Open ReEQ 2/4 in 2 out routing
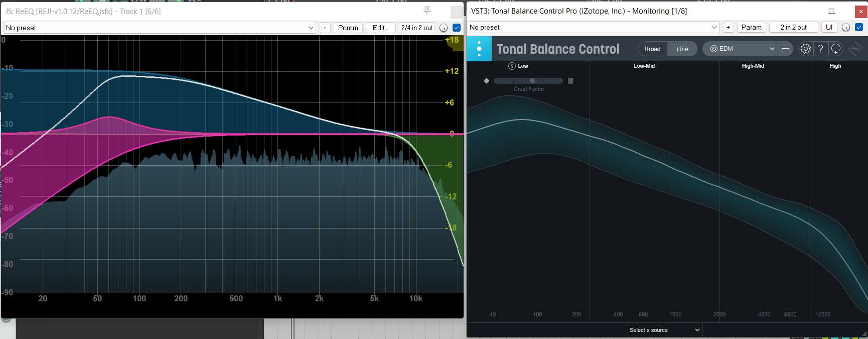This screenshot has width=868, height=339. click(417, 28)
